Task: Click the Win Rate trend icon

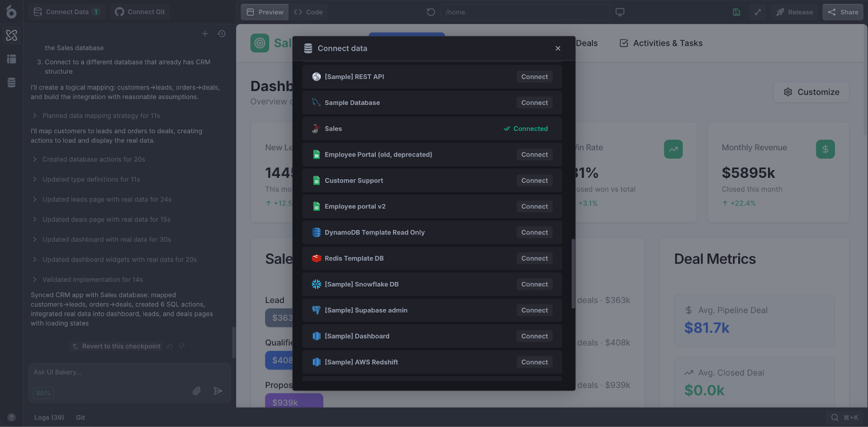Action: [673, 149]
